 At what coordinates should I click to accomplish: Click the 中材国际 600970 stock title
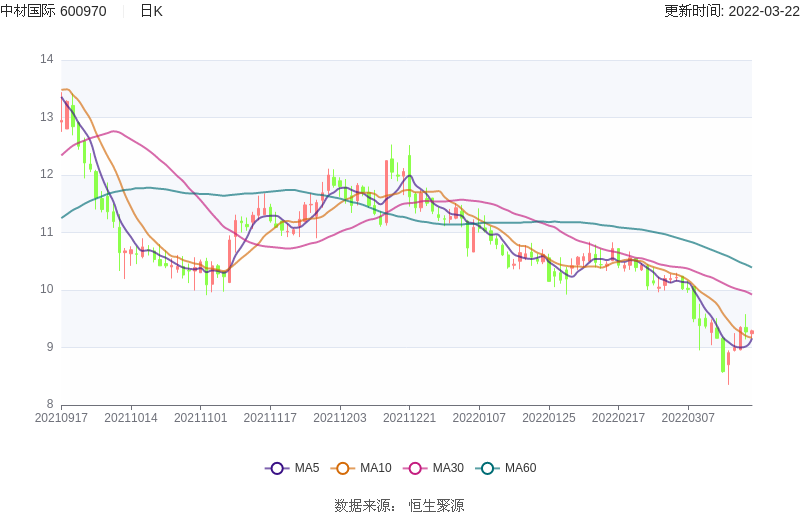(x=53, y=11)
